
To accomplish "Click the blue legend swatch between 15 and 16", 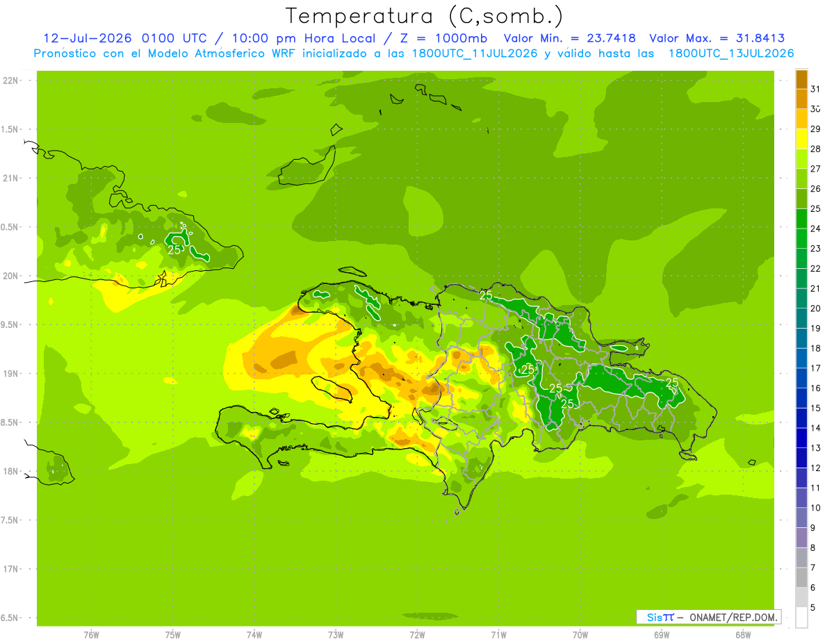I will pos(801,398).
